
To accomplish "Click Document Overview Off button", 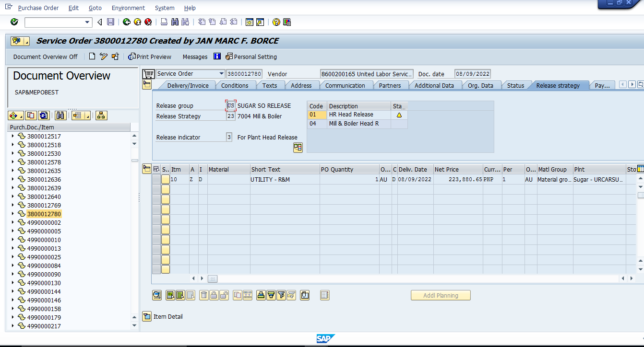I will (46, 57).
